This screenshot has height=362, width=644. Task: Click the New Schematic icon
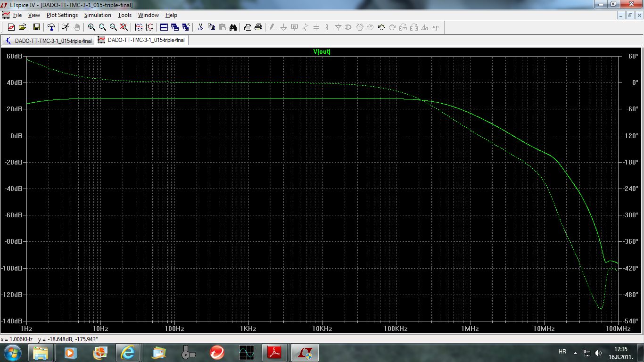11,27
